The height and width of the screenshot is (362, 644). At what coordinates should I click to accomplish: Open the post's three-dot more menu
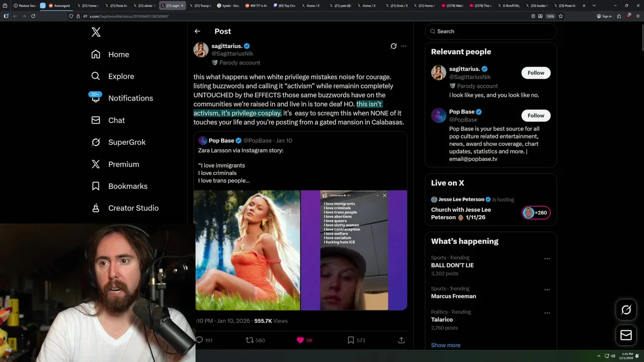[404, 46]
